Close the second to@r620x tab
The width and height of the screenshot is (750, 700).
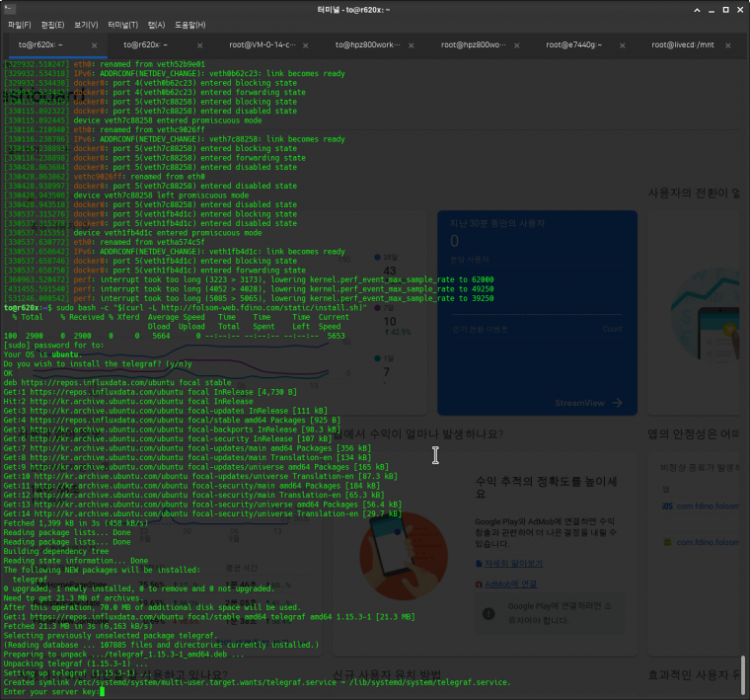click(x=200, y=45)
